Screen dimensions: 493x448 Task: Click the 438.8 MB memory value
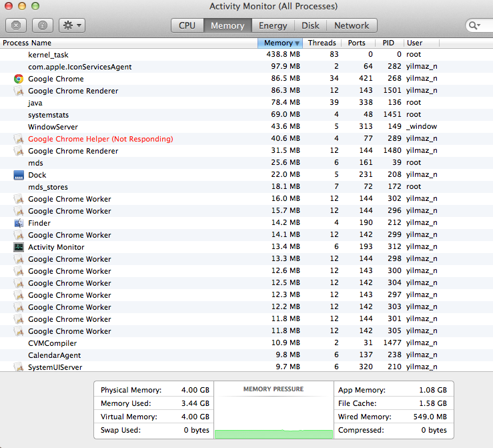(284, 54)
